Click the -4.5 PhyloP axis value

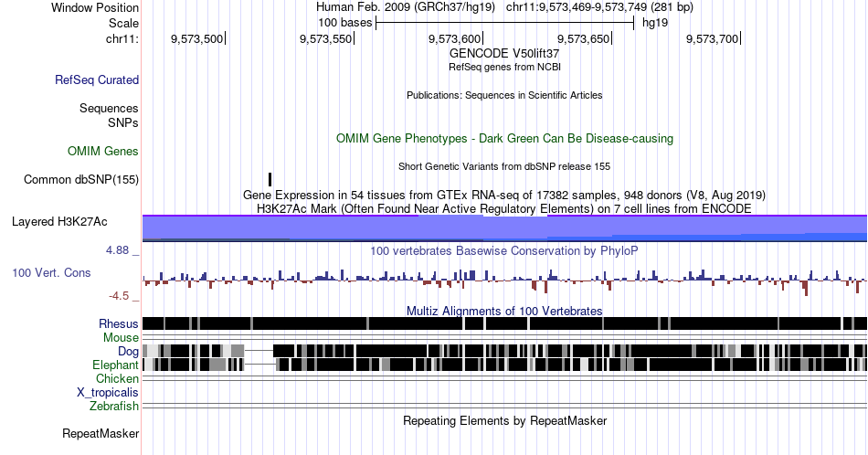(x=119, y=296)
